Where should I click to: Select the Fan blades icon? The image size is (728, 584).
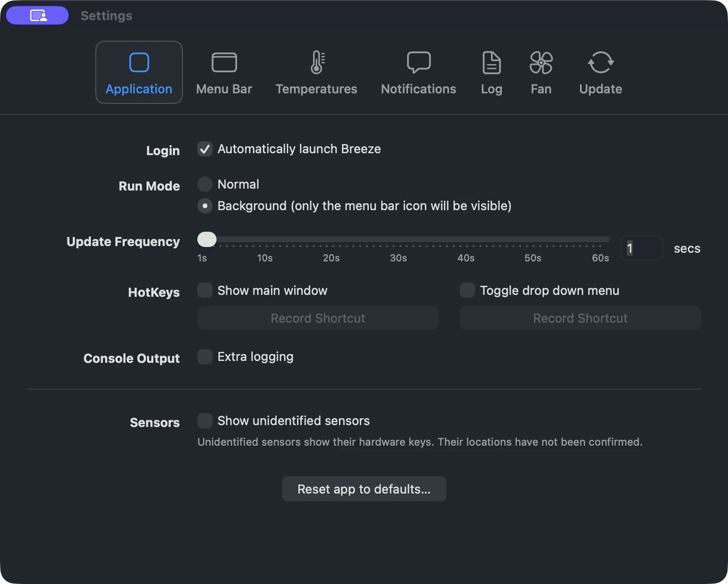pos(541,63)
